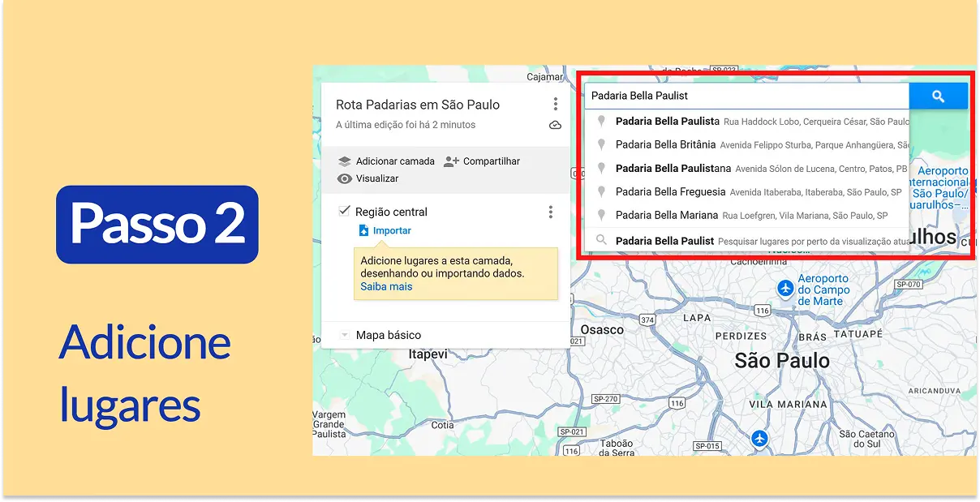Click the Adicionar camada layers icon
The height and width of the screenshot is (502, 980).
point(345,161)
